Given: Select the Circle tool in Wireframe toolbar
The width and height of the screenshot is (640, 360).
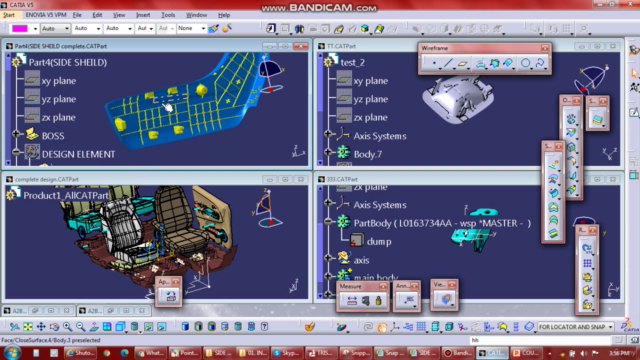Looking at the screenshot, I should pos(526,63).
